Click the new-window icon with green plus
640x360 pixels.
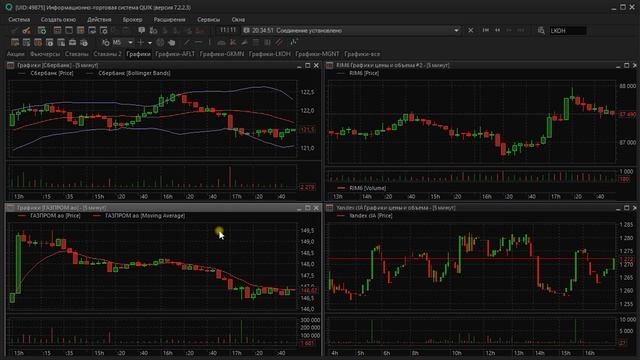click(42, 31)
